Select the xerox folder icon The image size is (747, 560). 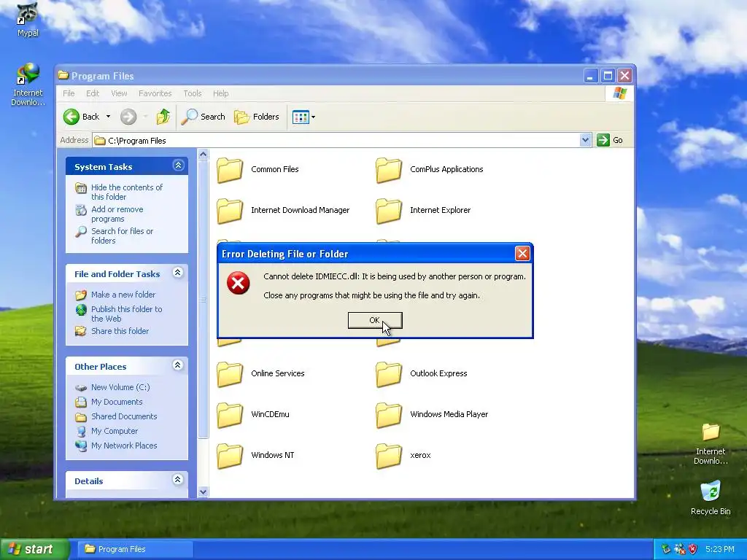pyautogui.click(x=389, y=456)
